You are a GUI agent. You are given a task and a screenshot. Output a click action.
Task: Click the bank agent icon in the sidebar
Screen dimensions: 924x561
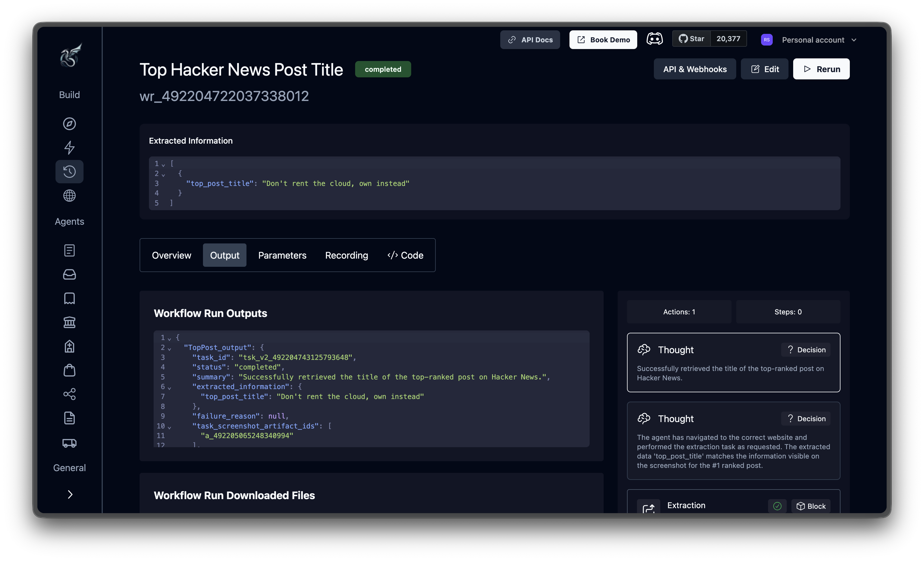[70, 322]
